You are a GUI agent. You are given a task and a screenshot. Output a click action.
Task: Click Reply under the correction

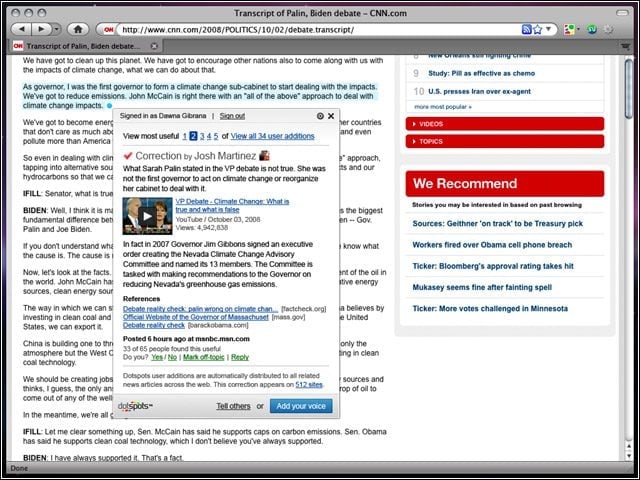(240, 357)
